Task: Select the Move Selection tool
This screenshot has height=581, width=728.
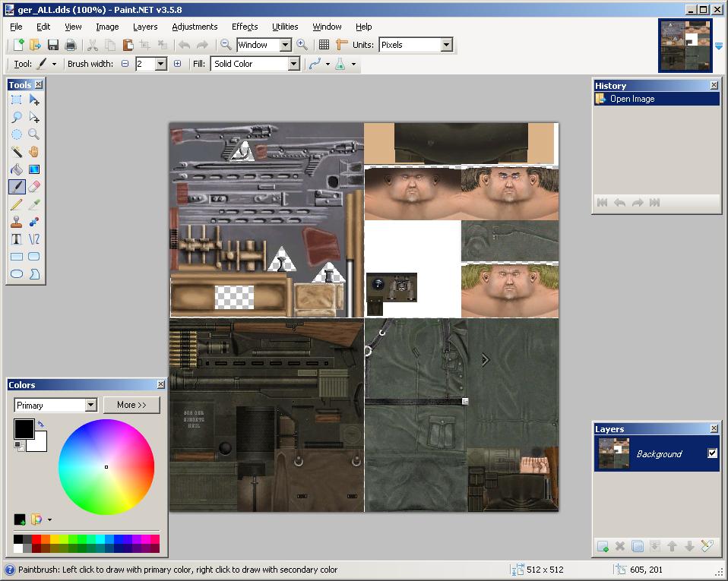Action: tap(34, 117)
